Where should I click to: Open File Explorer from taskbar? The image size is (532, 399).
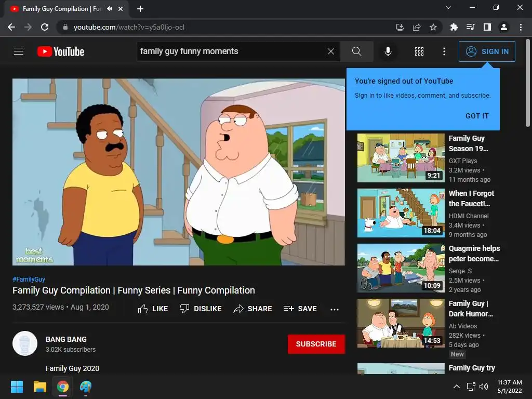[39, 387]
